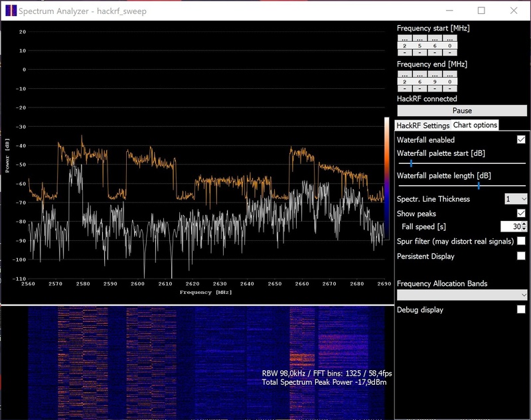Image resolution: width=531 pixels, height=420 pixels.
Task: Click the Frequency start digit field showing 5
Action: tap(419, 46)
